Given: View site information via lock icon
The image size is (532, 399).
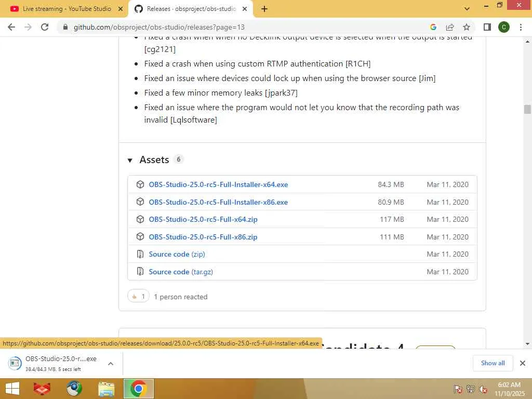Looking at the screenshot, I should point(65,27).
